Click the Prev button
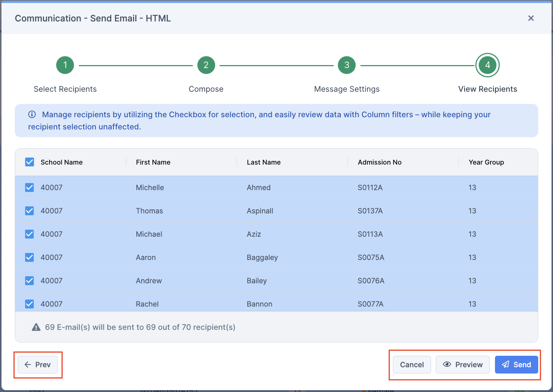The height and width of the screenshot is (392, 553). [x=37, y=365]
